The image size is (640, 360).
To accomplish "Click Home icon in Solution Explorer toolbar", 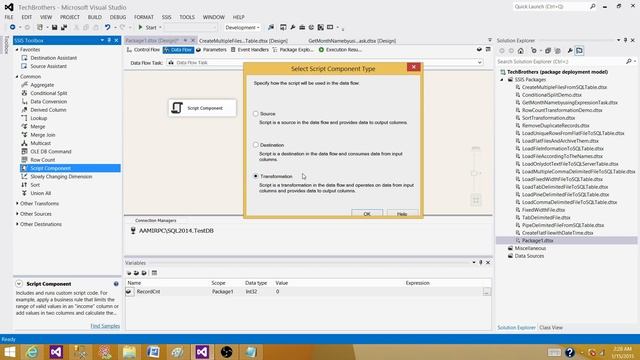I will [520, 51].
